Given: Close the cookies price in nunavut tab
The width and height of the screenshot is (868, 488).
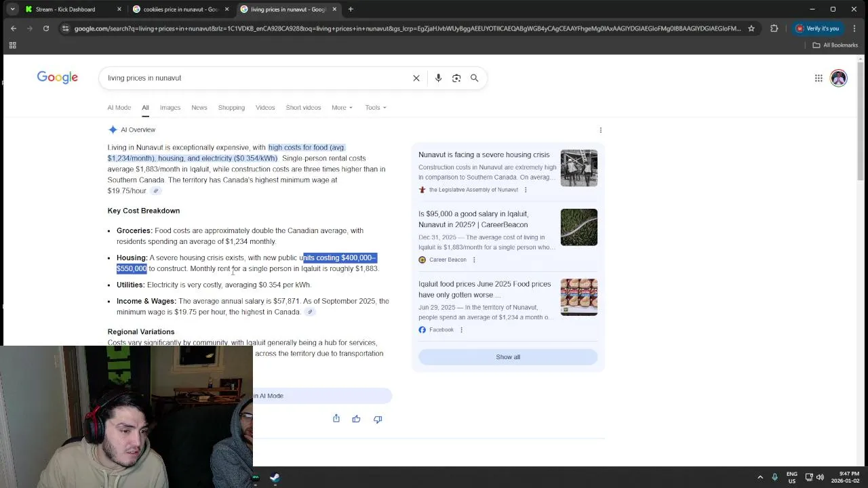Looking at the screenshot, I should click(227, 9).
